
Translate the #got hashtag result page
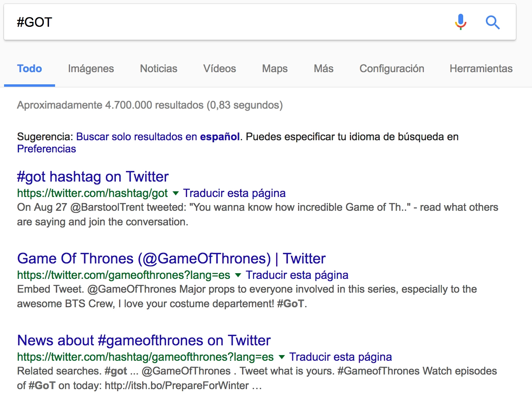pos(234,193)
